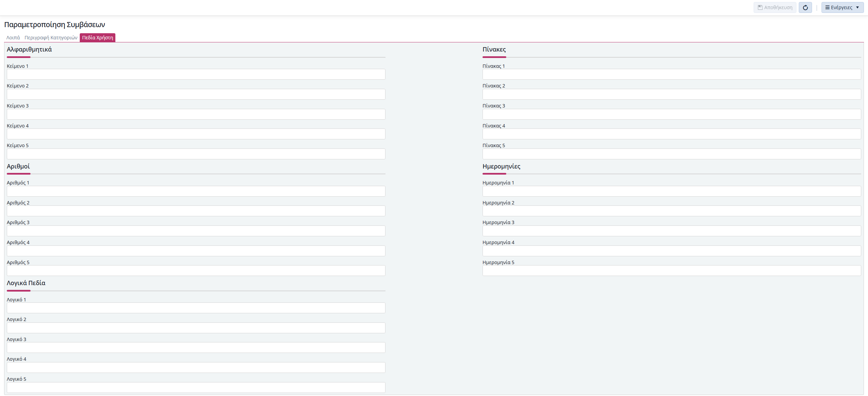Select the Πεδία Χρήστη tab
Screen dimensions: 868x396
coord(97,38)
